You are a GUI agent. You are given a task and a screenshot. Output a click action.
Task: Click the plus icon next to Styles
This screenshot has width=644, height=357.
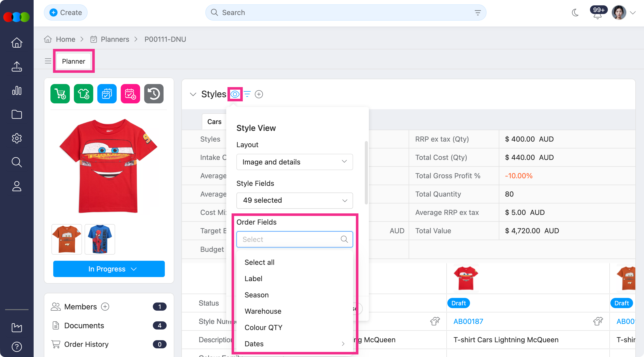tap(259, 94)
